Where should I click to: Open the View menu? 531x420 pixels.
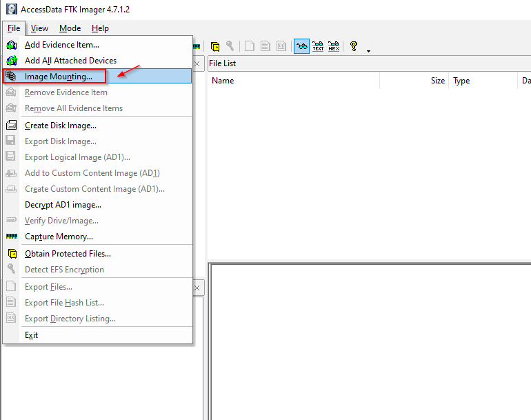tap(39, 28)
